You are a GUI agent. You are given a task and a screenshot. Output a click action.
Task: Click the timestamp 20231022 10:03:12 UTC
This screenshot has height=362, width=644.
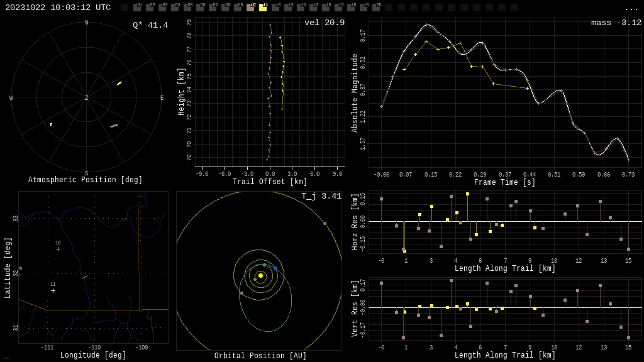click(58, 8)
